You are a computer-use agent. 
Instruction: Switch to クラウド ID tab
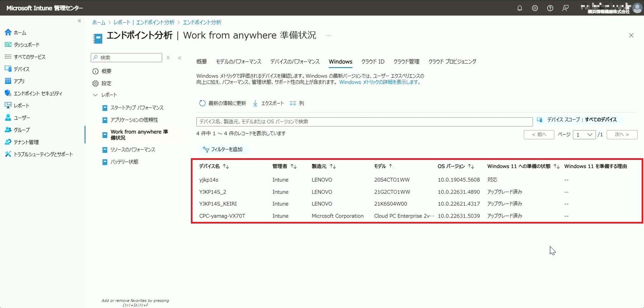373,62
